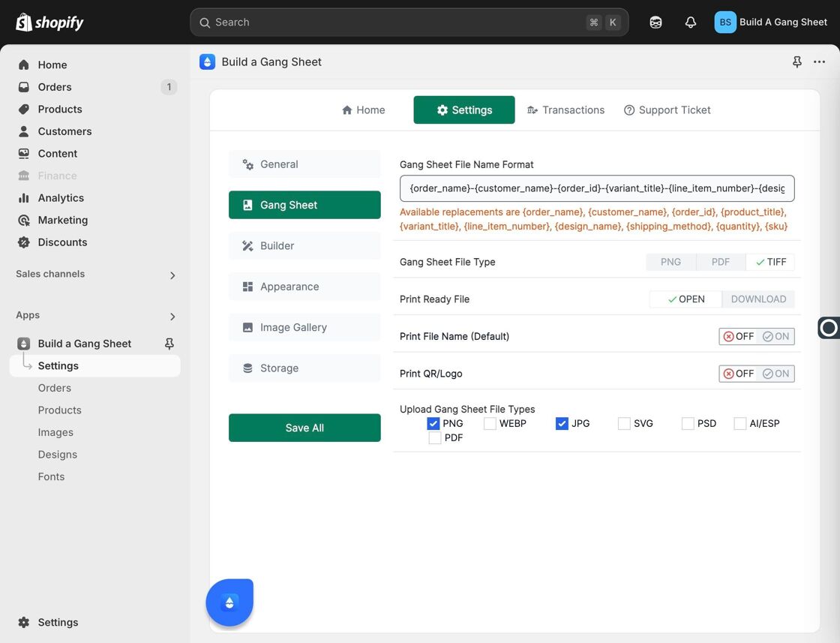Click the Finance bank icon in sidebar
Image resolution: width=840 pixels, height=643 pixels.
click(x=23, y=176)
